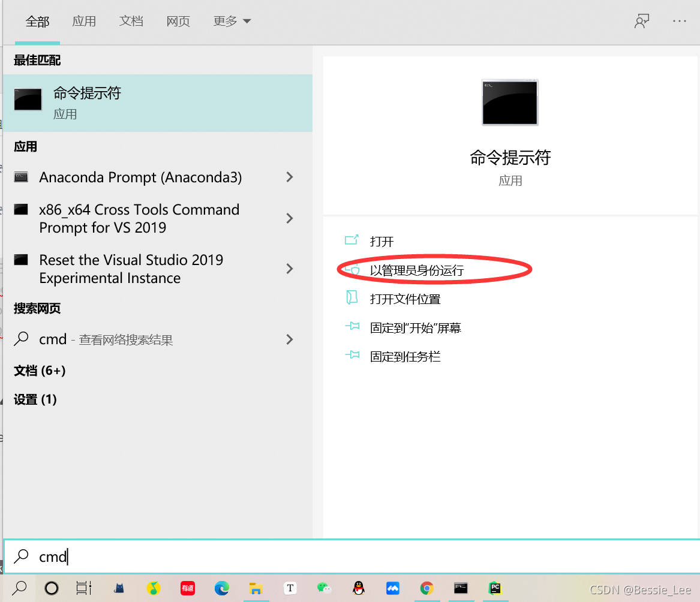700x602 pixels.
Task: Click Reset Visual Studio 2019 result icon
Action: pyautogui.click(x=21, y=260)
